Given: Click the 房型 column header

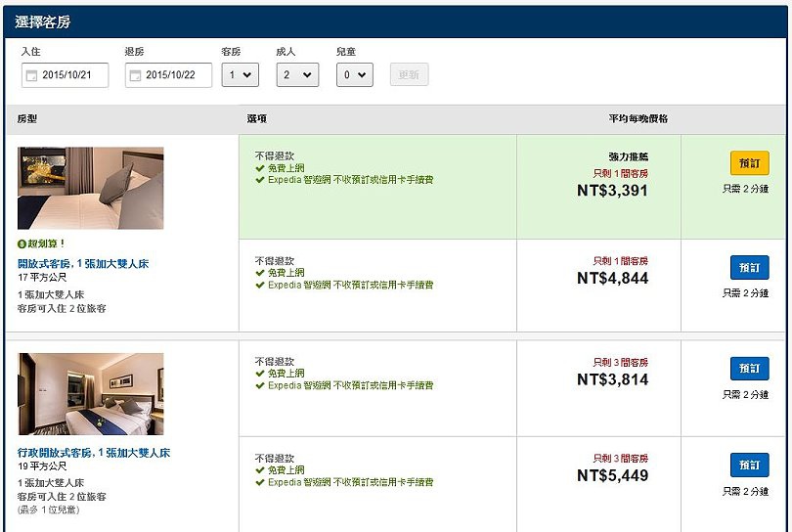Looking at the screenshot, I should tap(26, 118).
